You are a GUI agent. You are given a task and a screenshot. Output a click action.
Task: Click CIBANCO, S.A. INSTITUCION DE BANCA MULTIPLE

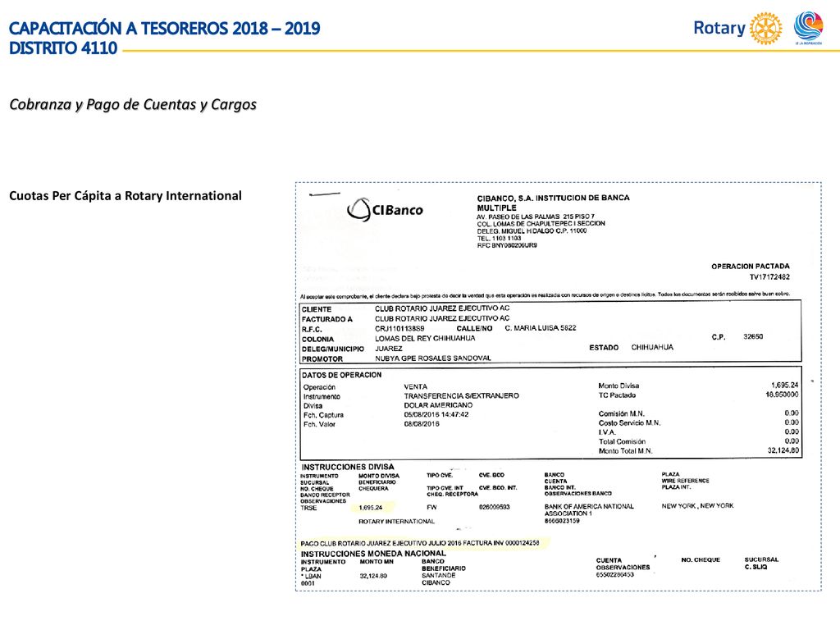pos(553,203)
